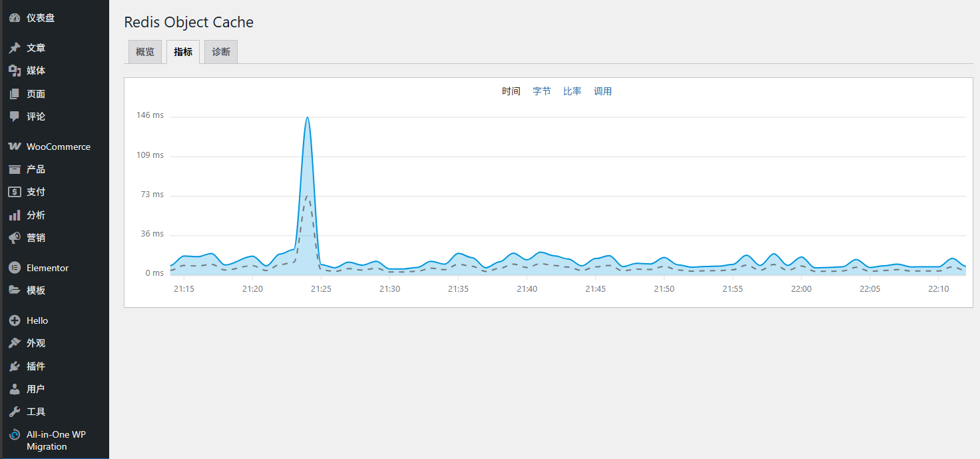The height and width of the screenshot is (459, 980).
Task: Switch to the 概览 overview tab
Action: [145, 52]
